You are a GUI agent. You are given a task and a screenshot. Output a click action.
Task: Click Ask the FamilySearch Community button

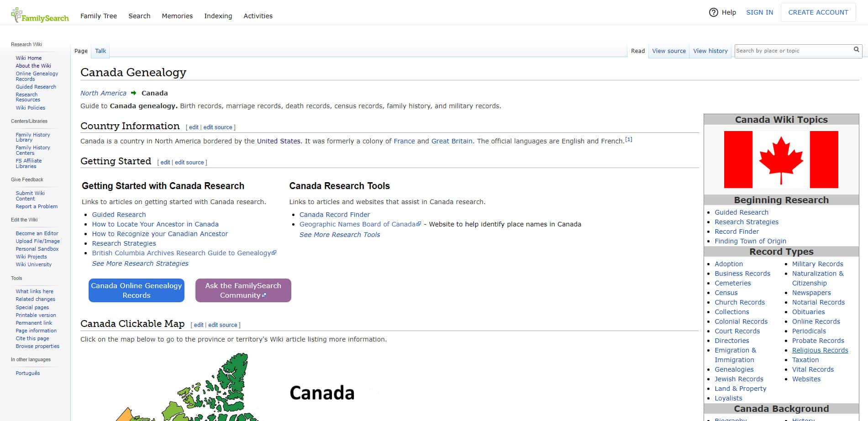tap(243, 290)
